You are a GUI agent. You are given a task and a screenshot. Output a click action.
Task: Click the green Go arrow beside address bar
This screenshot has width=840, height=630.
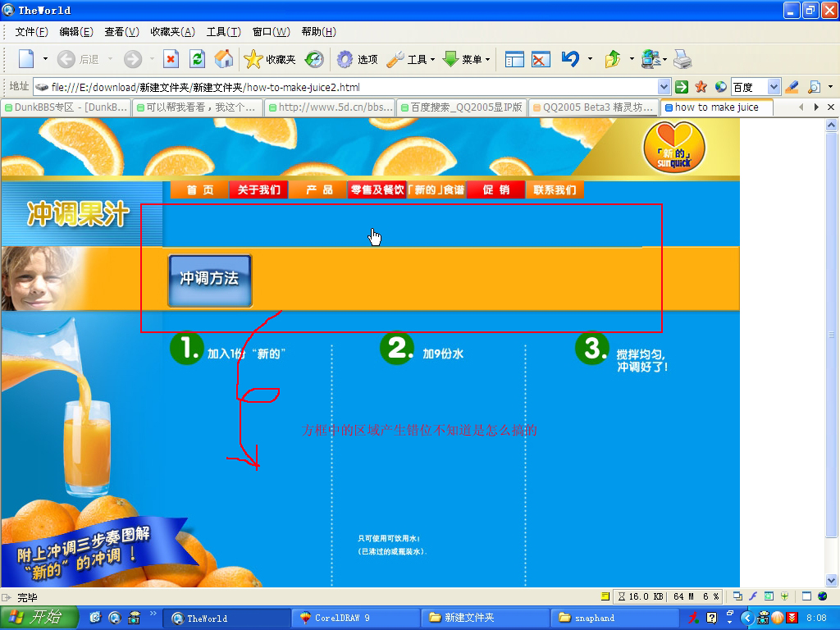click(x=682, y=87)
